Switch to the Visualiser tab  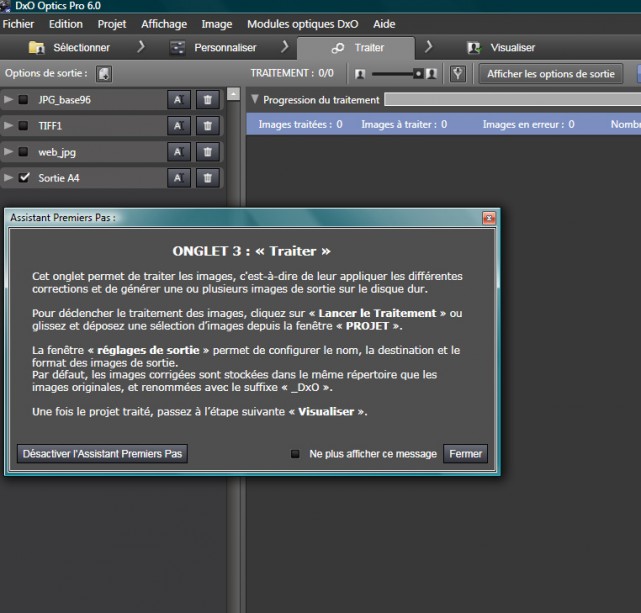point(501,48)
